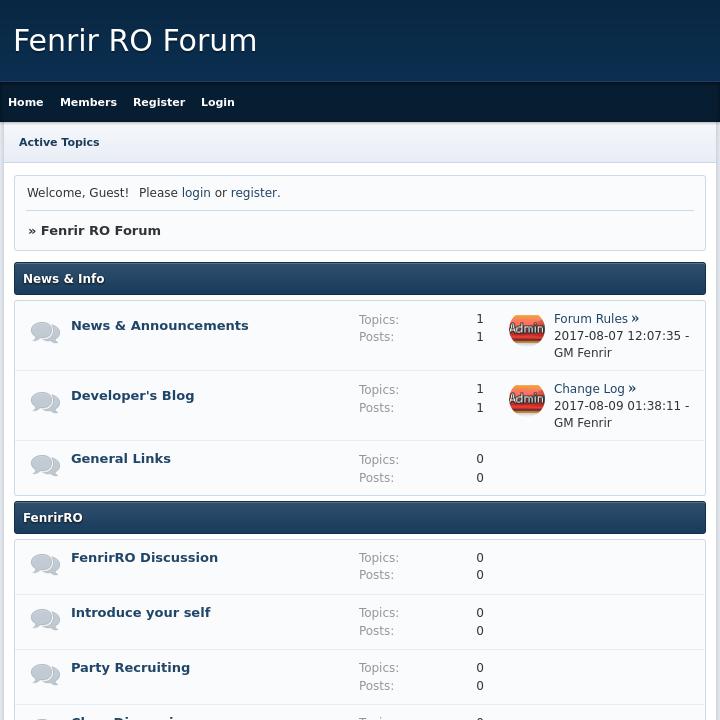Click the News & Announcements speech bubble icon
The width and height of the screenshot is (720, 720).
click(x=45, y=332)
